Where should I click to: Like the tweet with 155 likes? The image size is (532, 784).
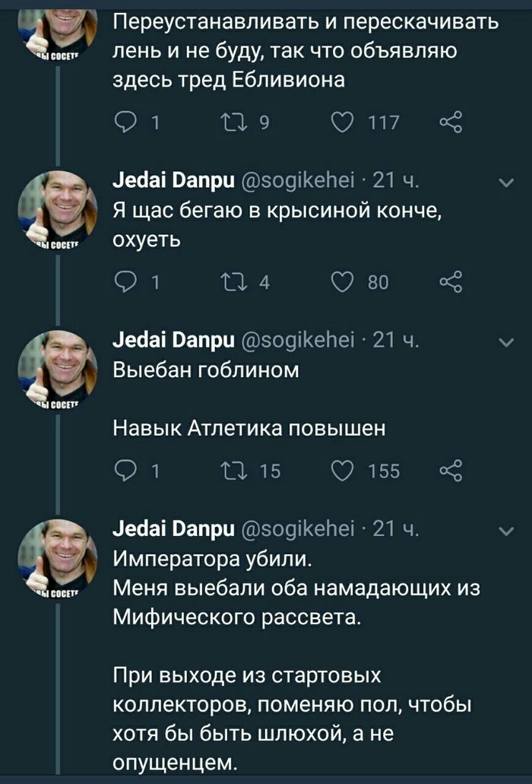point(344,471)
